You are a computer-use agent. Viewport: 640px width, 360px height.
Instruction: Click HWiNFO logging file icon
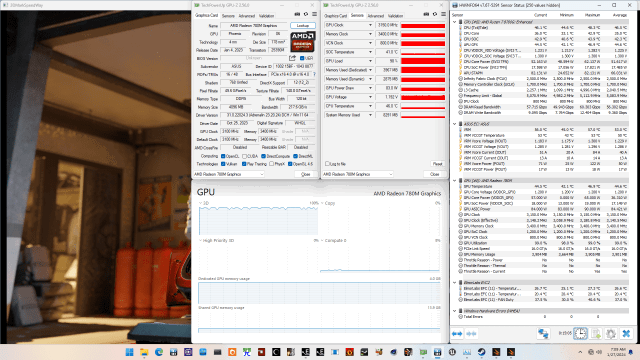[x=596, y=333]
